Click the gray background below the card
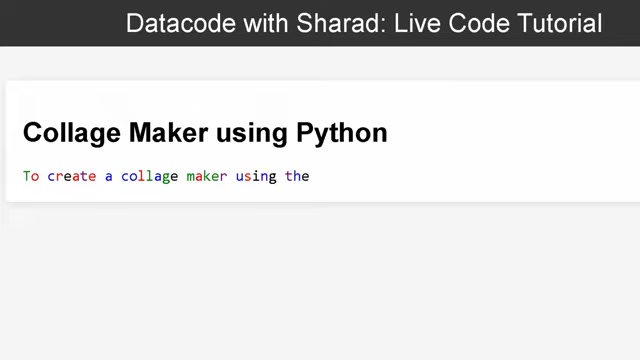This screenshot has height=360, width=640. pyautogui.click(x=320, y=286)
